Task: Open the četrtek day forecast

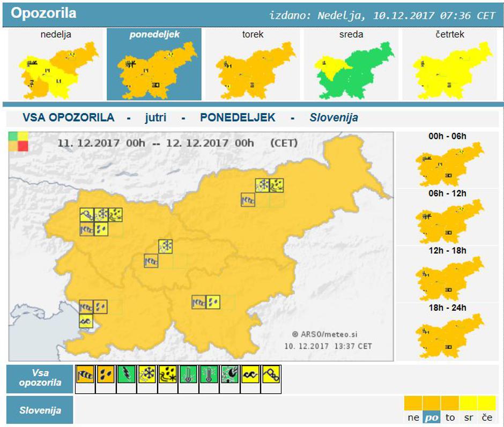Action: click(450, 64)
